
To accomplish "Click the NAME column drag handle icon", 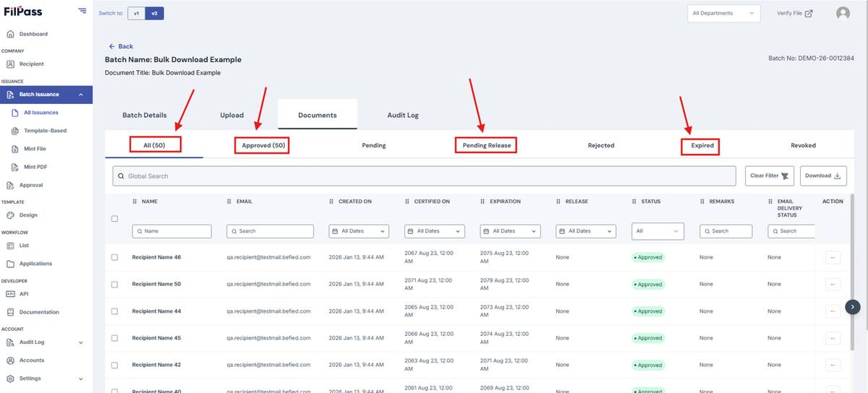I will (x=135, y=202).
